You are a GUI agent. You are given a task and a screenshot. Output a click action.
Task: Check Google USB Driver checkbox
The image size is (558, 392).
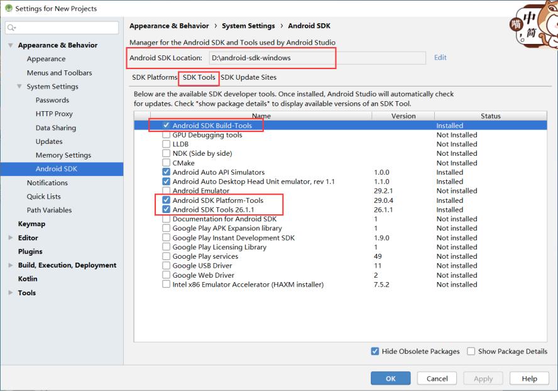(166, 265)
